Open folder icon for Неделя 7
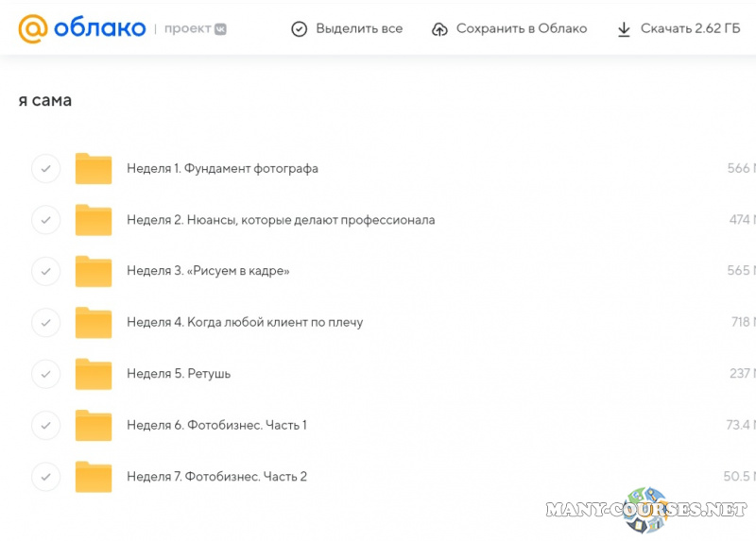The width and height of the screenshot is (756, 541). [x=94, y=477]
